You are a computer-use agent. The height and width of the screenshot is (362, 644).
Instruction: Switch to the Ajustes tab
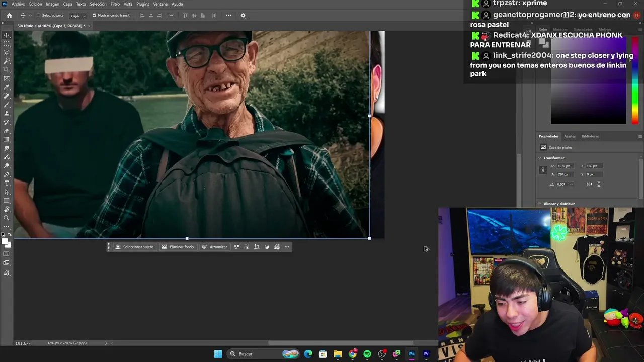click(570, 136)
